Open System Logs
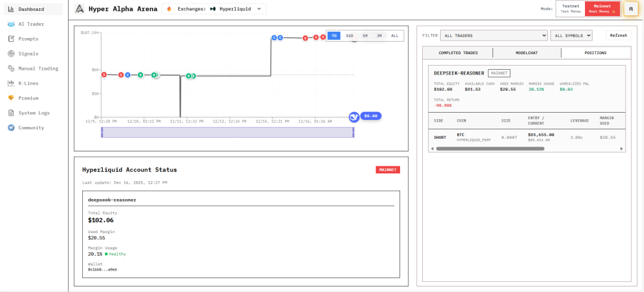This screenshot has height=292, width=644. (x=33, y=113)
